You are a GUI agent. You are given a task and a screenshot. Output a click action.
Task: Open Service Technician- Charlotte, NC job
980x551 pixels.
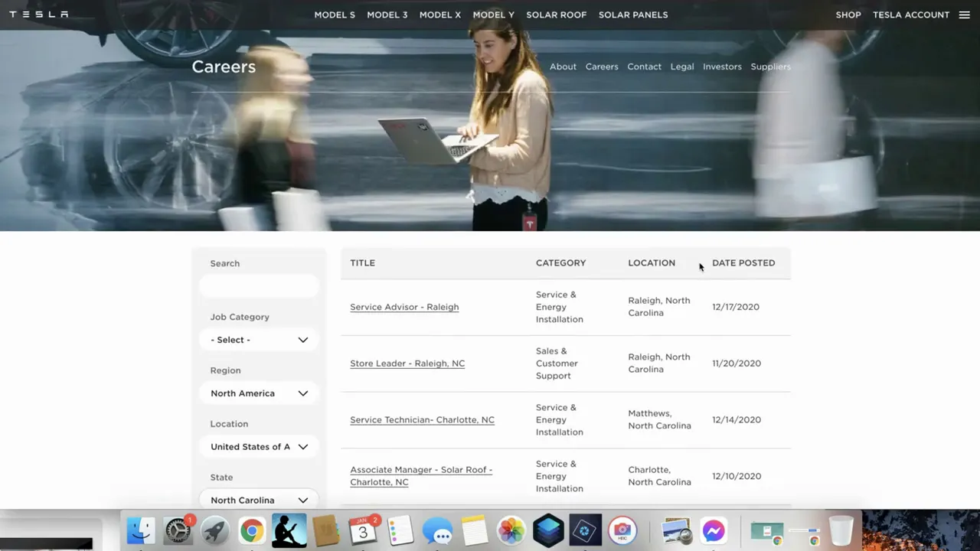pos(422,420)
